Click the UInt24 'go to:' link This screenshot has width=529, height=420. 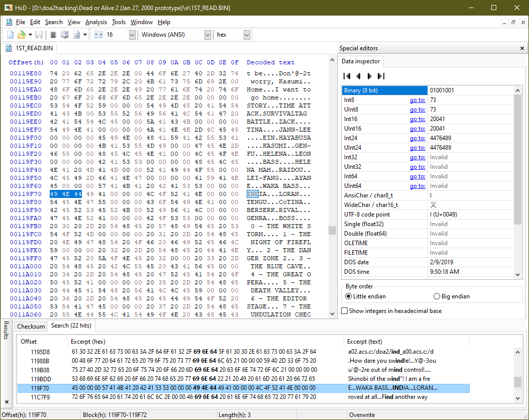[417, 148]
